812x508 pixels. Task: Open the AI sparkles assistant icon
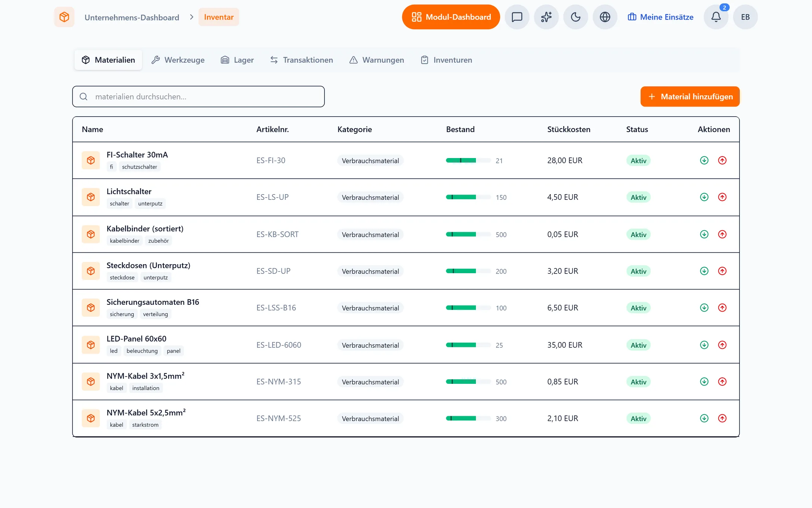546,17
